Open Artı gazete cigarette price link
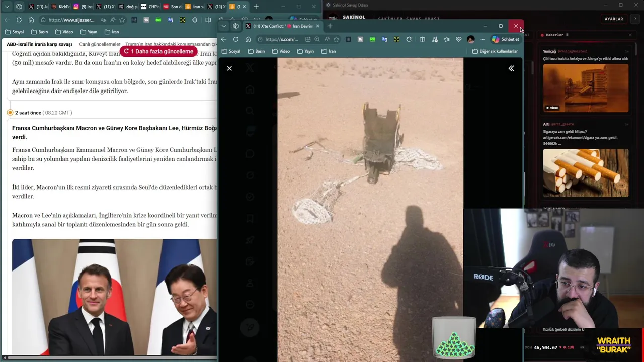644x362 pixels. click(x=580, y=137)
